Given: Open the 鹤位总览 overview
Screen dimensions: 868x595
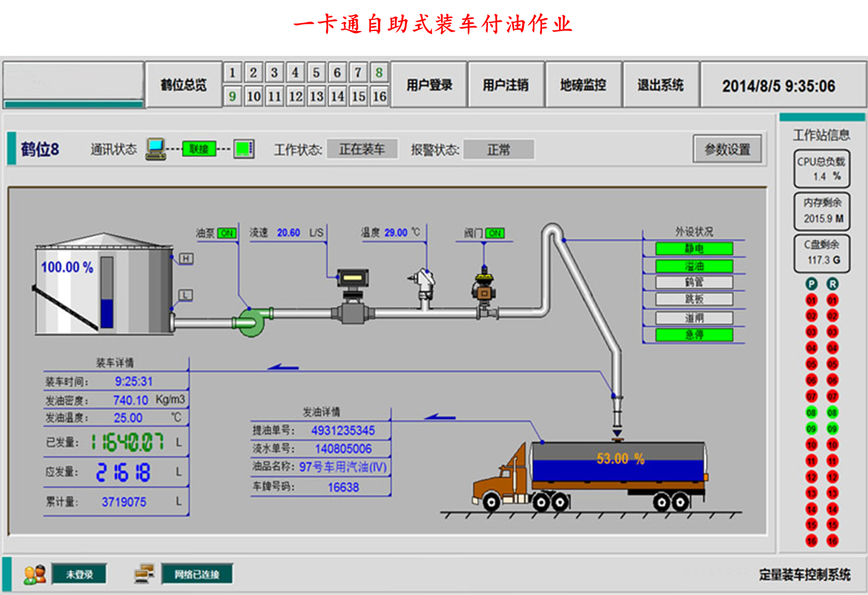Looking at the screenshot, I should click(183, 85).
